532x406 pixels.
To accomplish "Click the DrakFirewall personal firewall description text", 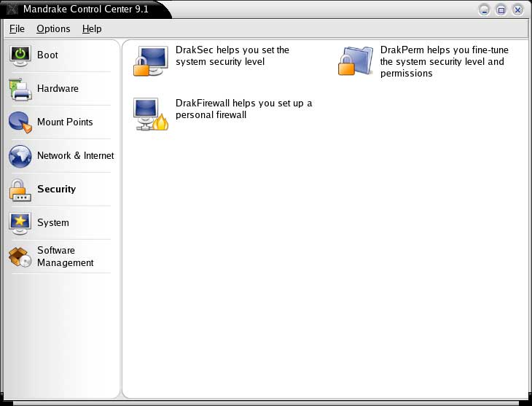I will coord(243,109).
